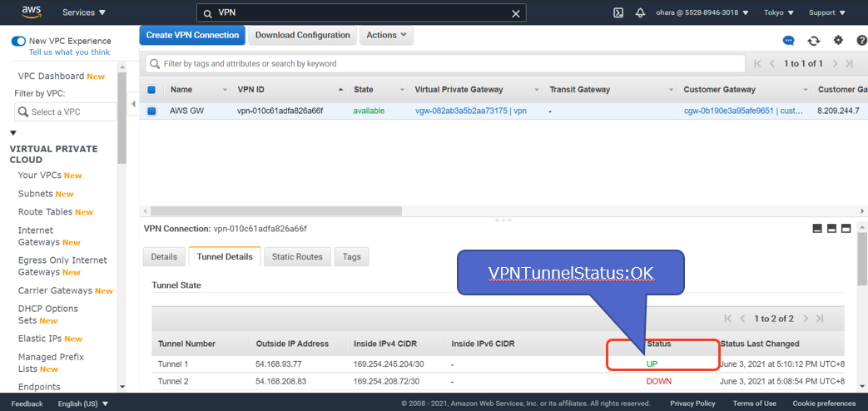This screenshot has width=868, height=411.
Task: Click the details pane vertical scrollbar
Action: click(x=862, y=259)
